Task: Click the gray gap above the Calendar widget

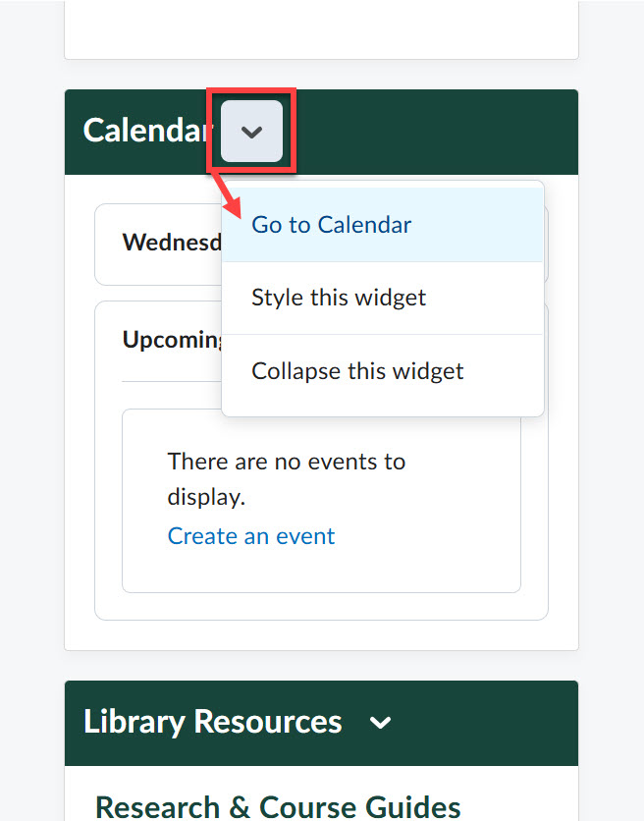Action: [x=321, y=75]
